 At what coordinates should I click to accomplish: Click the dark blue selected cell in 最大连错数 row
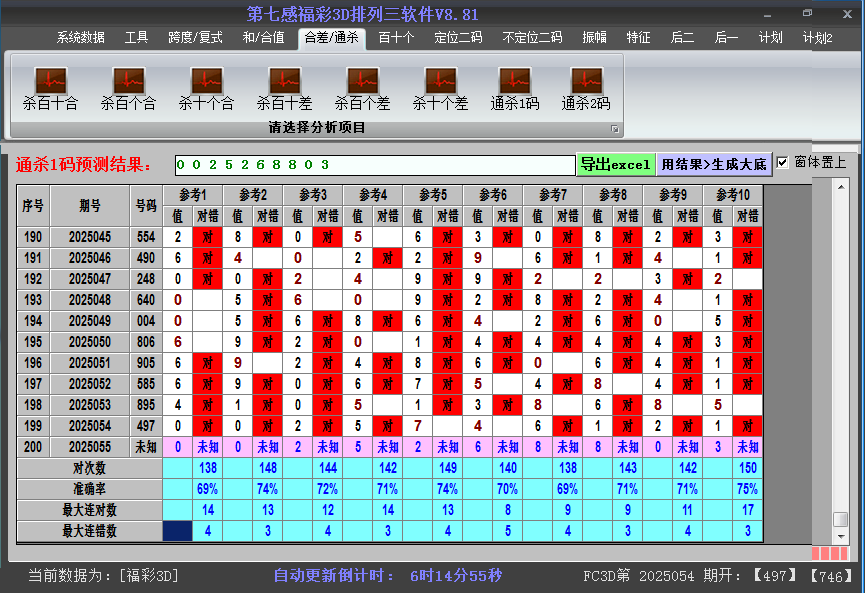click(x=178, y=531)
